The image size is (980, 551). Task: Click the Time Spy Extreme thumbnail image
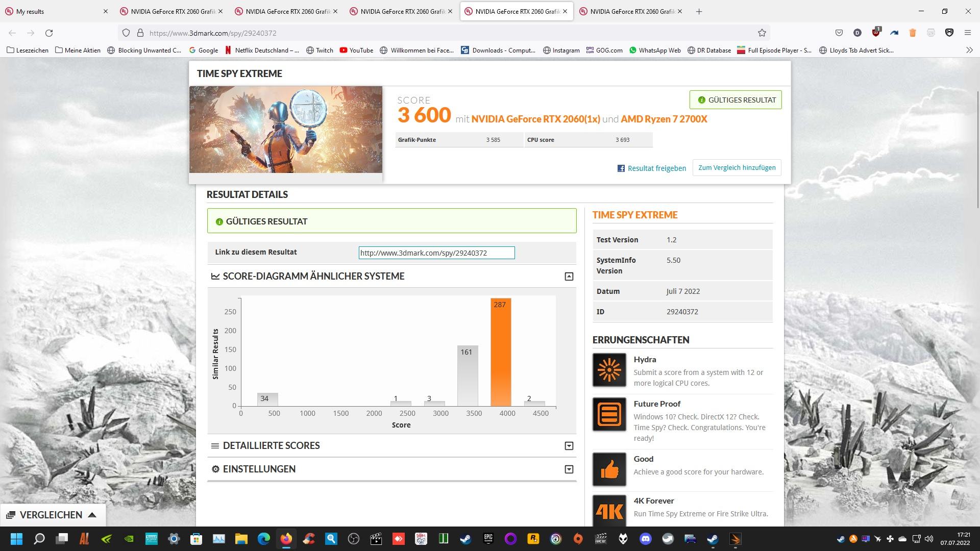(x=285, y=130)
